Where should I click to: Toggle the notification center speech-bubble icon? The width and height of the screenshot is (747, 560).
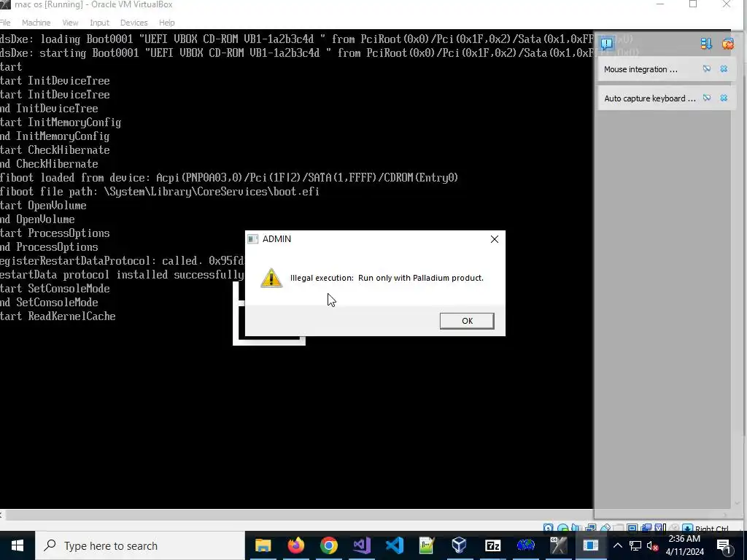[x=606, y=44]
